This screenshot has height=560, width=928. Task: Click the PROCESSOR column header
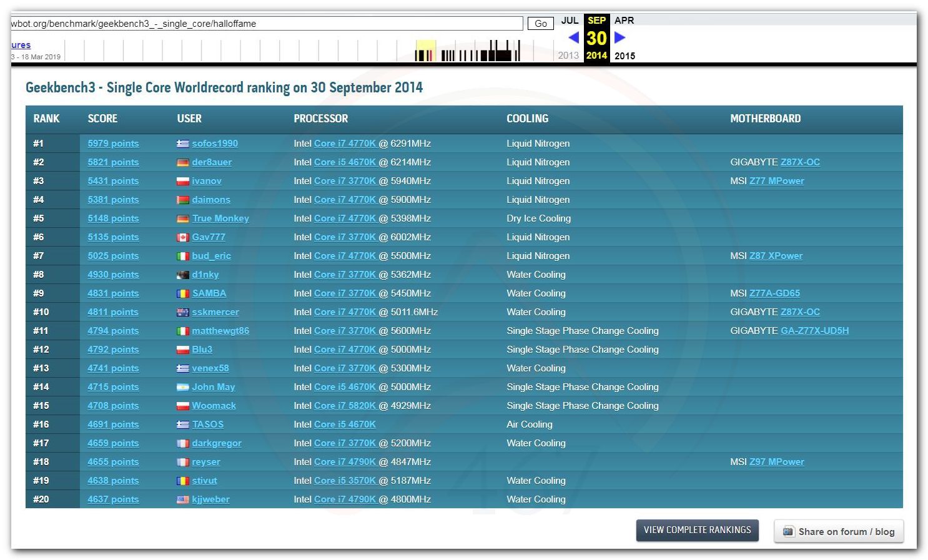point(321,119)
